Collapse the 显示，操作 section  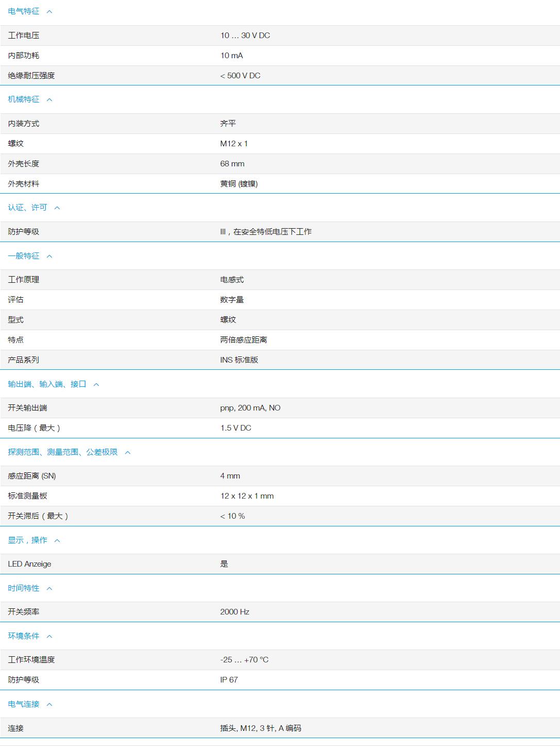click(x=58, y=540)
